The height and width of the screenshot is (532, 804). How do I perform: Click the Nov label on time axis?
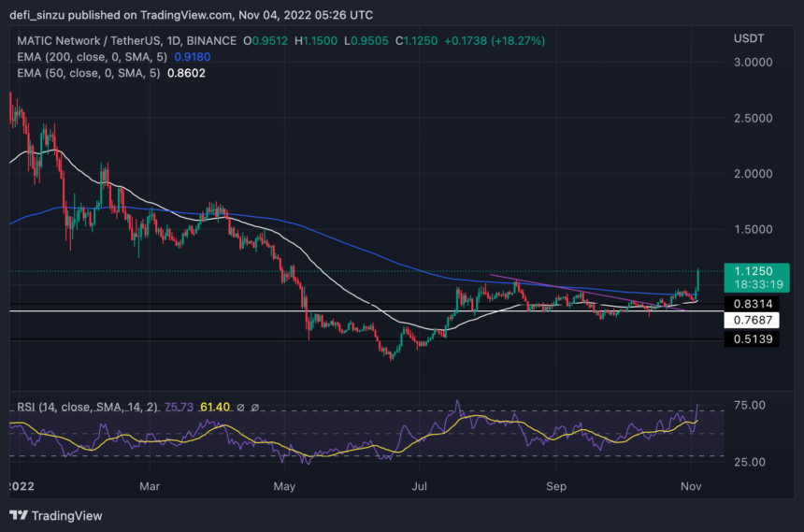tap(690, 486)
